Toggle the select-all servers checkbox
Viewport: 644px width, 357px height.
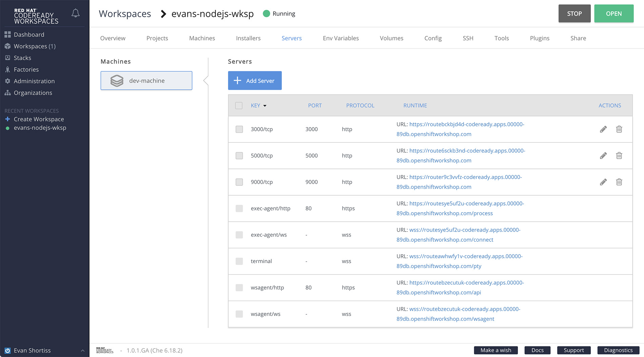(239, 105)
